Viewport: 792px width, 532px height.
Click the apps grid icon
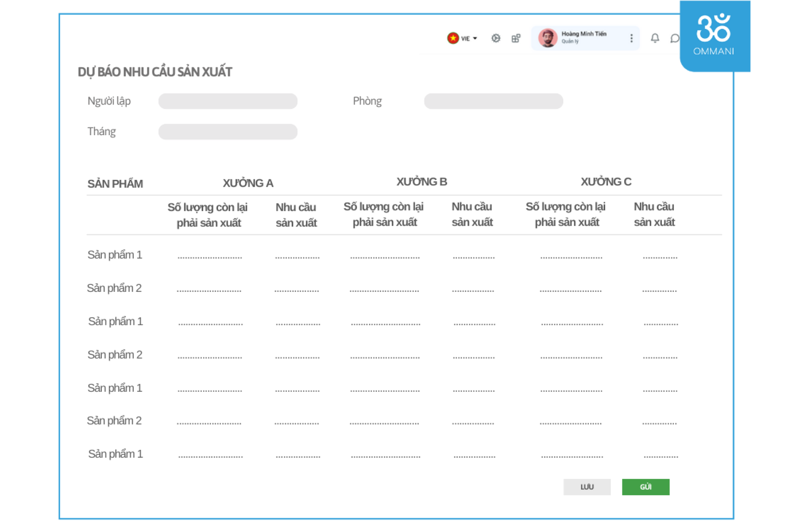click(516, 38)
